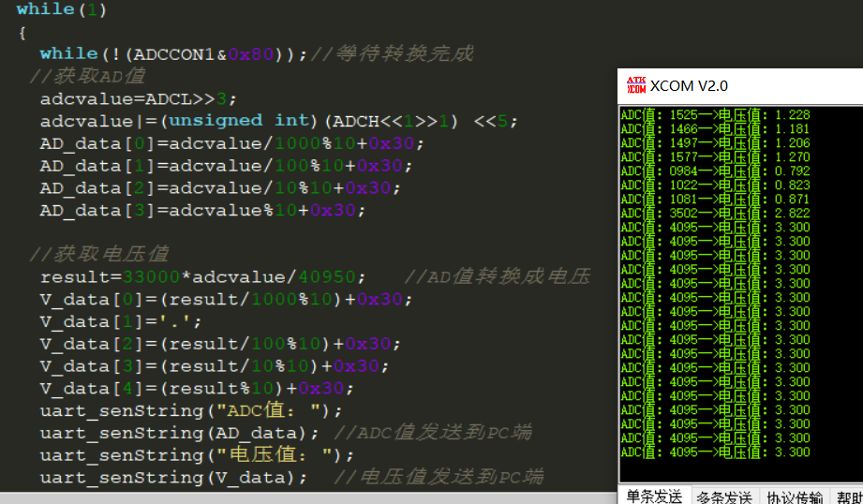The image size is (863, 504).
Task: Click the output line showing 电压值 1.270
Action: point(716,156)
